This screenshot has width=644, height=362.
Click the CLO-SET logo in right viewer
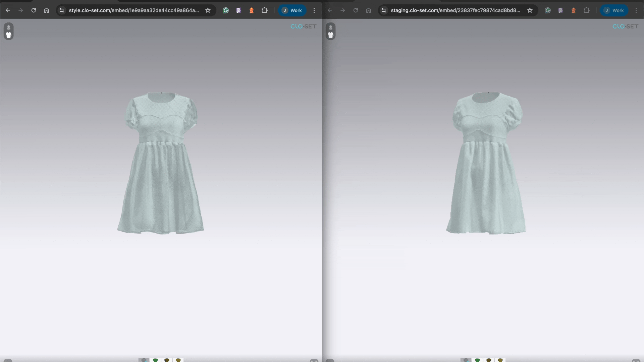tap(625, 26)
